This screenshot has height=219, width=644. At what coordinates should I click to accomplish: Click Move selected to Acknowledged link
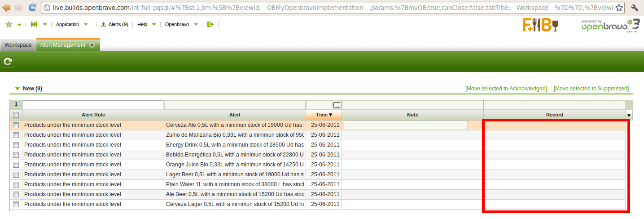tap(506, 89)
